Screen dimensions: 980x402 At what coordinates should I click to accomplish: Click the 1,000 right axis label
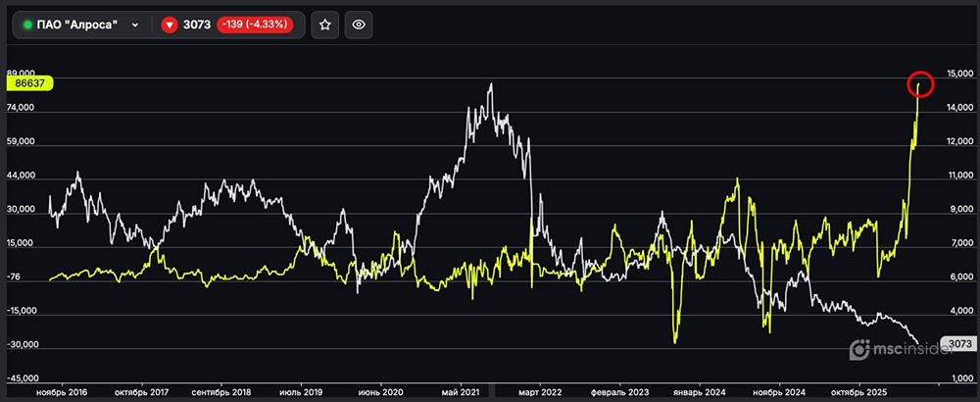click(x=960, y=378)
